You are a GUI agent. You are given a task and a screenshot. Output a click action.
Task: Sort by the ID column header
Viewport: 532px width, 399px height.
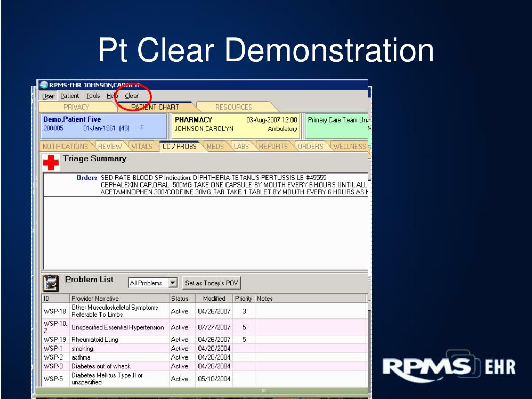(56, 299)
